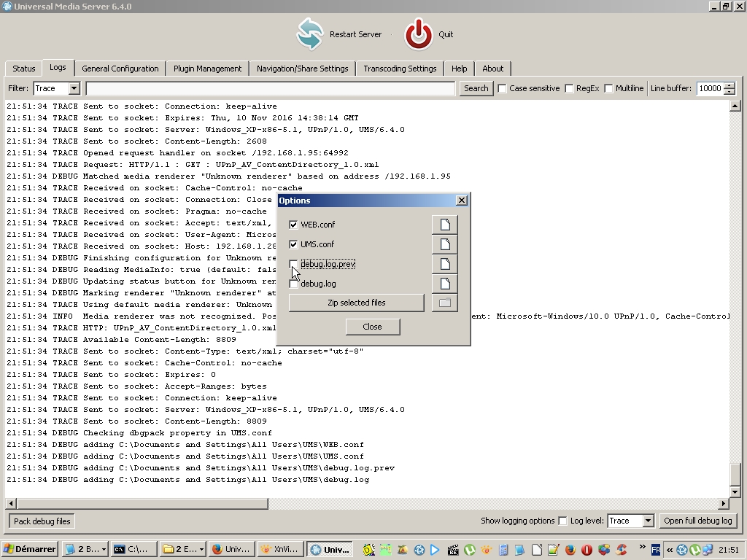Click the log horizontal scrollbar thumb
The height and width of the screenshot is (560, 747).
click(x=142, y=503)
